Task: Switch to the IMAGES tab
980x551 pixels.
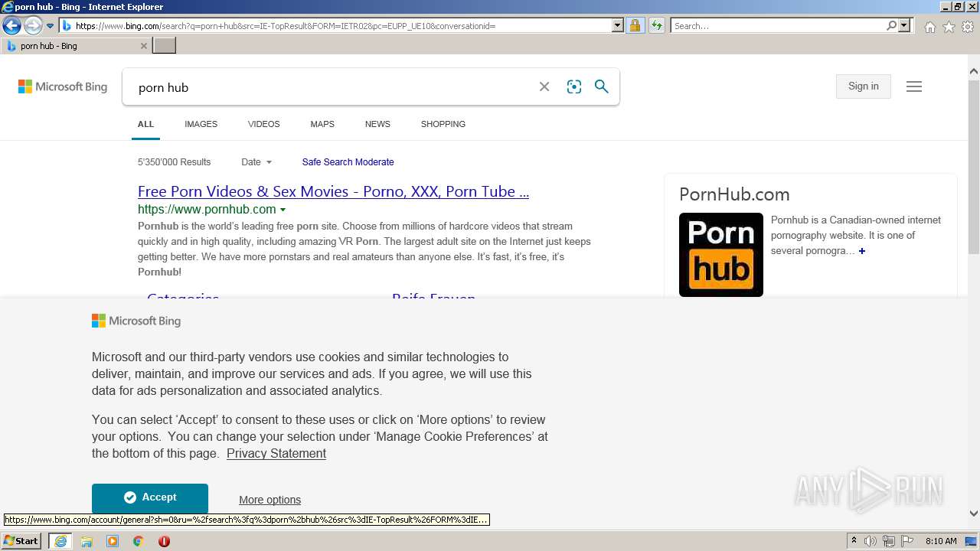Action: point(201,124)
